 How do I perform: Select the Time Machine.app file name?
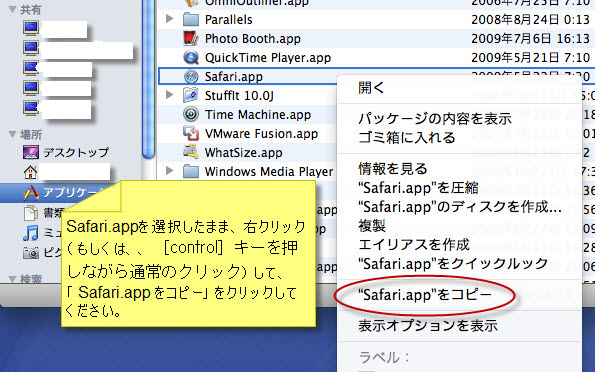point(258,115)
